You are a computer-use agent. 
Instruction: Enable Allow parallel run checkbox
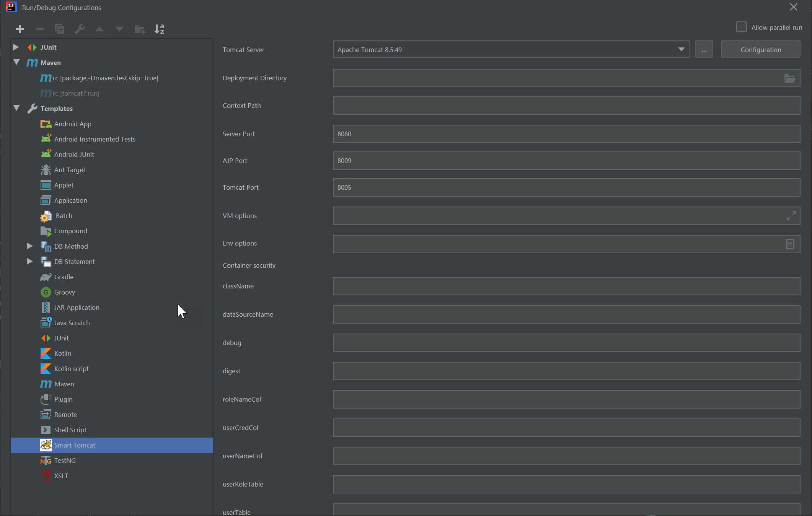(x=741, y=27)
